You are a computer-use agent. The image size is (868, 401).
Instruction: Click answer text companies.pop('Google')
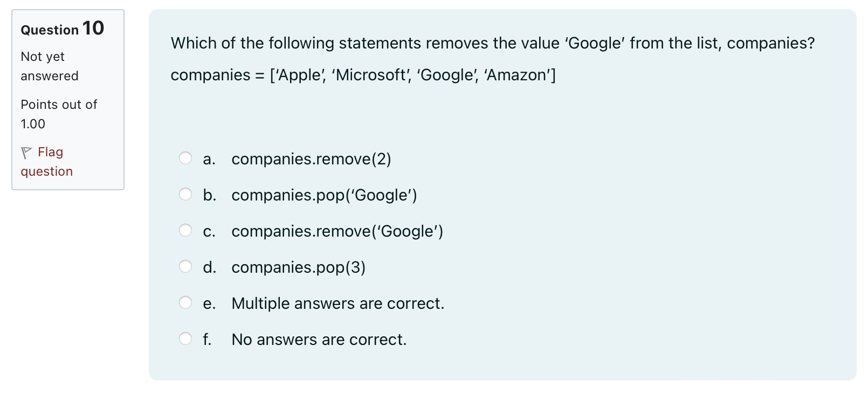pyautogui.click(x=324, y=195)
